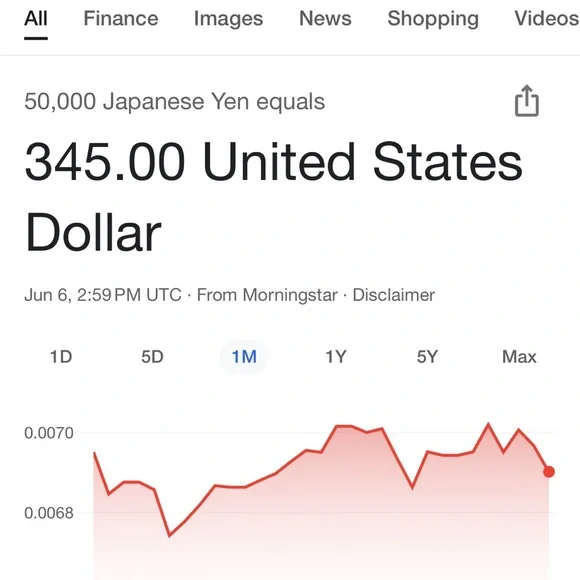Click the red endpoint dot on the chart
Viewport: 580px width, 580px height.
pos(549,472)
